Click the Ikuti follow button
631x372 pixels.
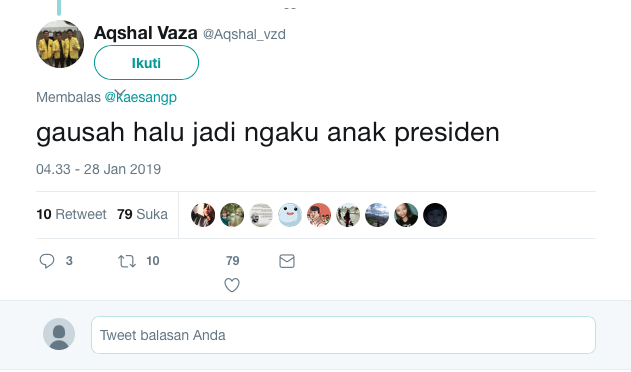[146, 63]
